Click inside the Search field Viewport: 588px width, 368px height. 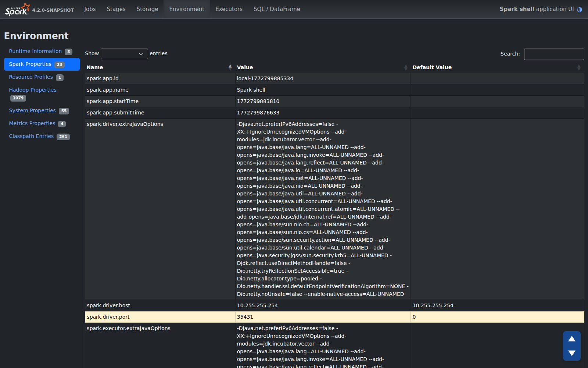pos(554,54)
